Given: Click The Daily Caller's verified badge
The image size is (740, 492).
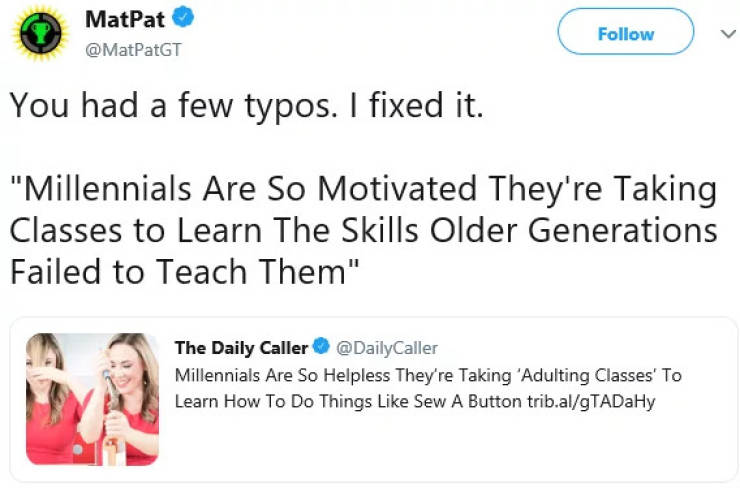Looking at the screenshot, I should [321, 348].
